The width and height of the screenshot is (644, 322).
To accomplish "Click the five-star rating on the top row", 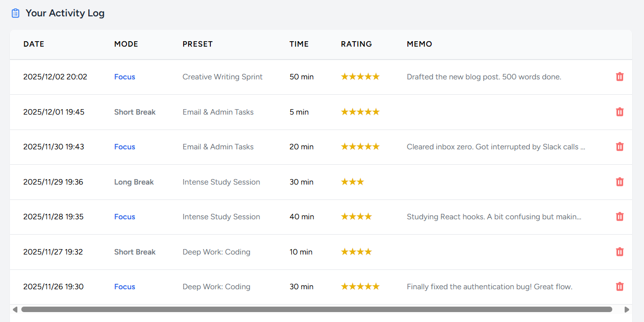I will point(360,77).
